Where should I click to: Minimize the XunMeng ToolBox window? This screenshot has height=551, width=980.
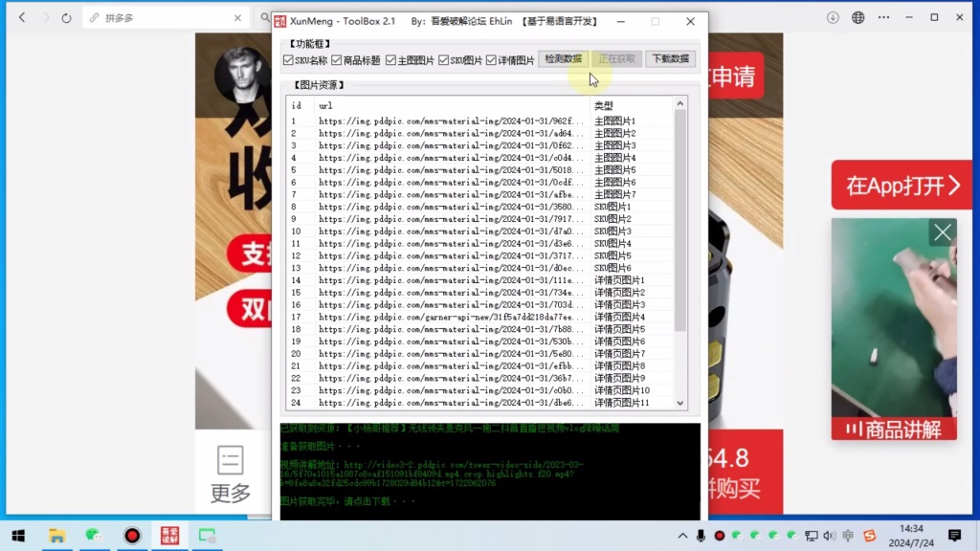click(x=620, y=21)
